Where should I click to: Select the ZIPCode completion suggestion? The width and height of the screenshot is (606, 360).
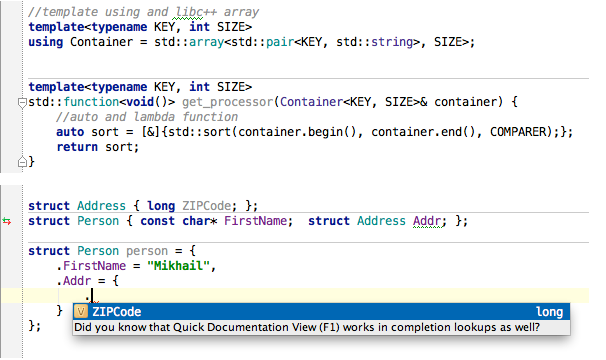coord(321,312)
